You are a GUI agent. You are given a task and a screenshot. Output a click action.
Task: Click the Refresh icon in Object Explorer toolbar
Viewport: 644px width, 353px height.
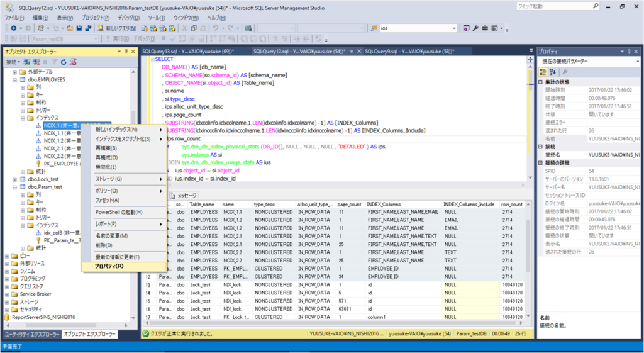[64, 62]
